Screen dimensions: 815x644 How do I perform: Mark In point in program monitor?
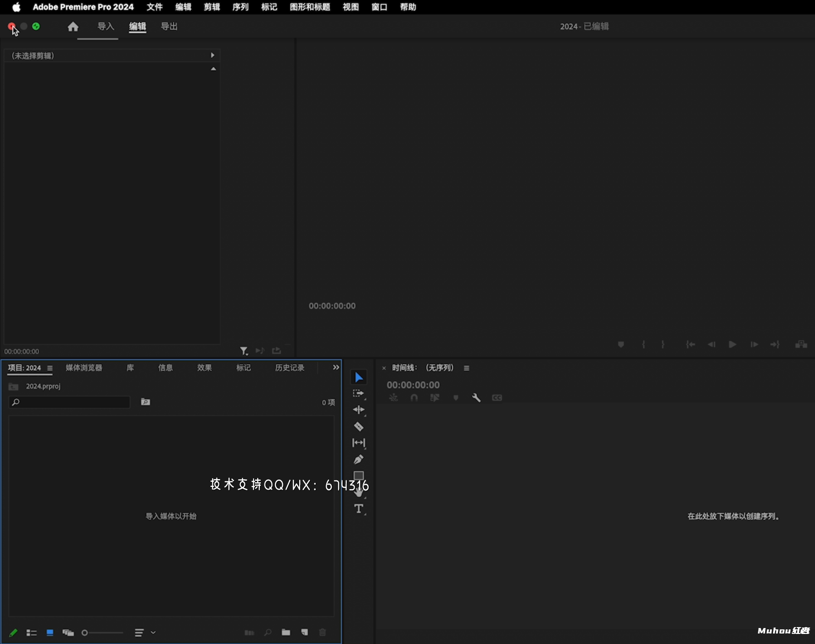643,344
